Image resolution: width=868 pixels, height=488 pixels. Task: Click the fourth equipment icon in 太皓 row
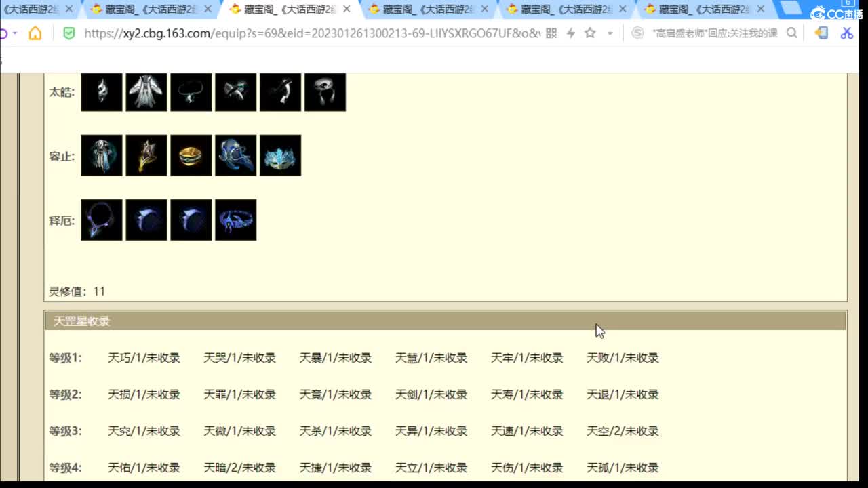pos(236,92)
